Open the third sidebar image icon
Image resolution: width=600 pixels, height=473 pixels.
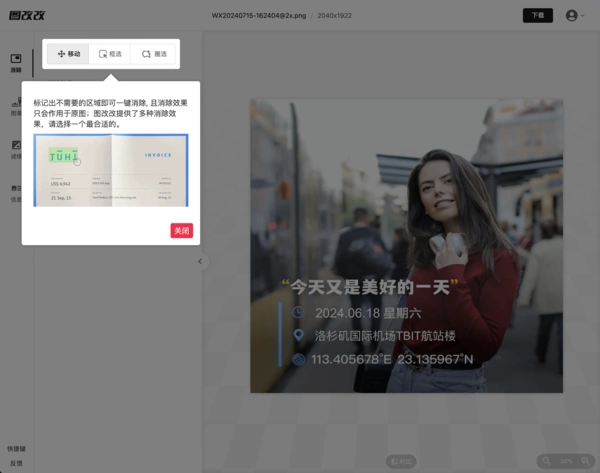pyautogui.click(x=16, y=148)
